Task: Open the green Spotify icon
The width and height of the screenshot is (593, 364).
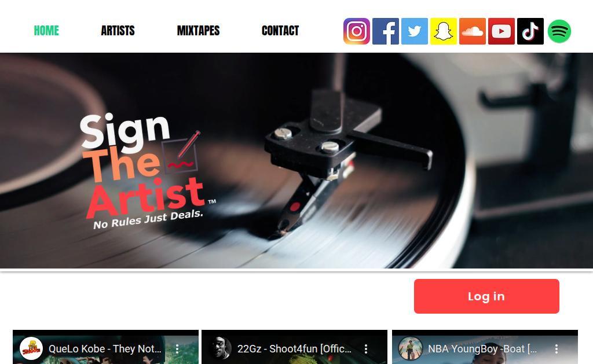Action: (x=559, y=31)
